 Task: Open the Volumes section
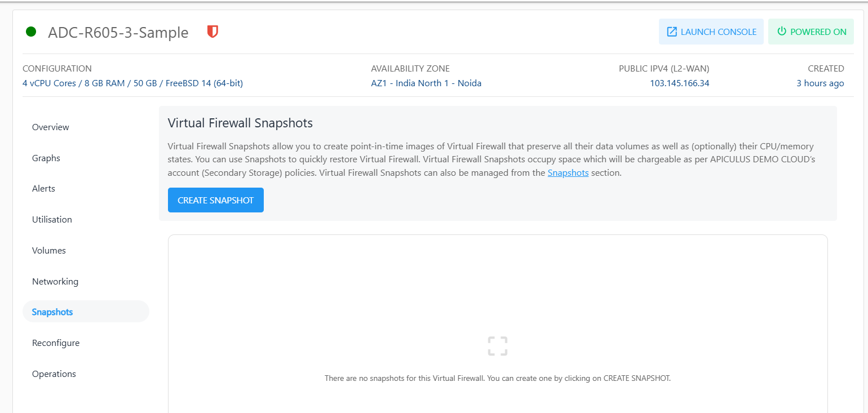pos(49,251)
